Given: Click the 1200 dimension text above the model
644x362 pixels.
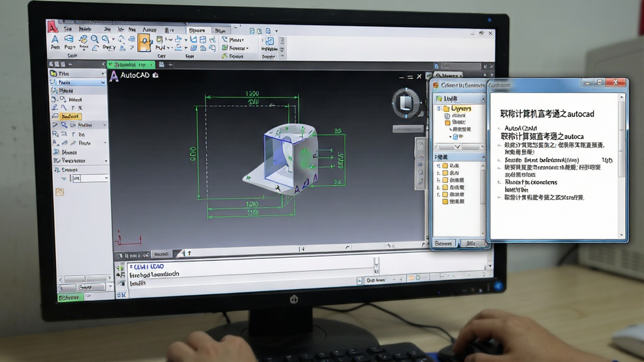Looking at the screenshot, I should tap(252, 94).
